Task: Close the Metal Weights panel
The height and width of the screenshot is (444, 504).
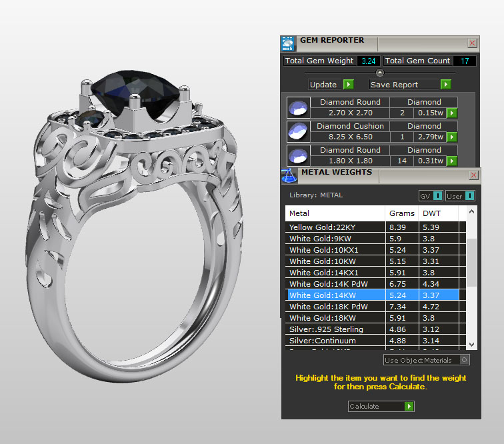Action: tap(473, 175)
